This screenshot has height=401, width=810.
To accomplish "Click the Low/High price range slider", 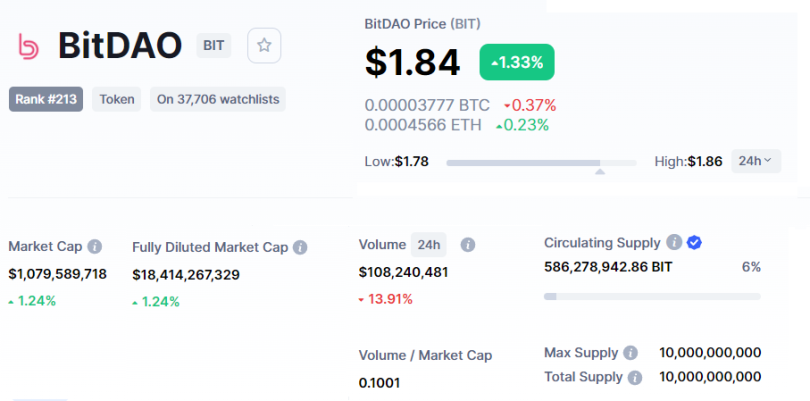I will [541, 163].
